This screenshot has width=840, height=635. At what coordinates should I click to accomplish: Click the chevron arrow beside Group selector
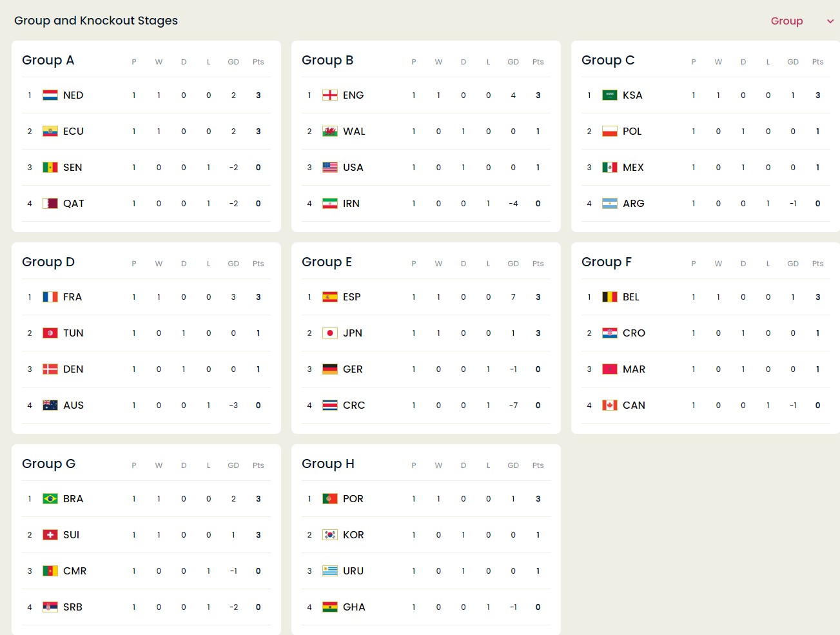click(830, 21)
